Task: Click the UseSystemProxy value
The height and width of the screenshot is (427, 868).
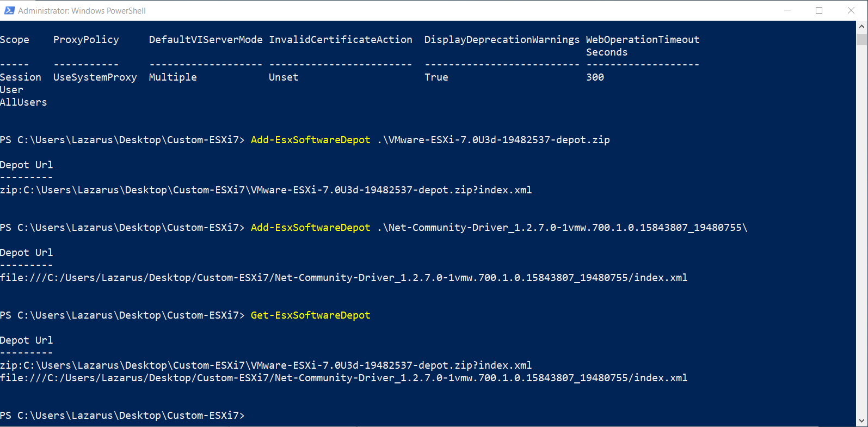Action: [x=95, y=77]
